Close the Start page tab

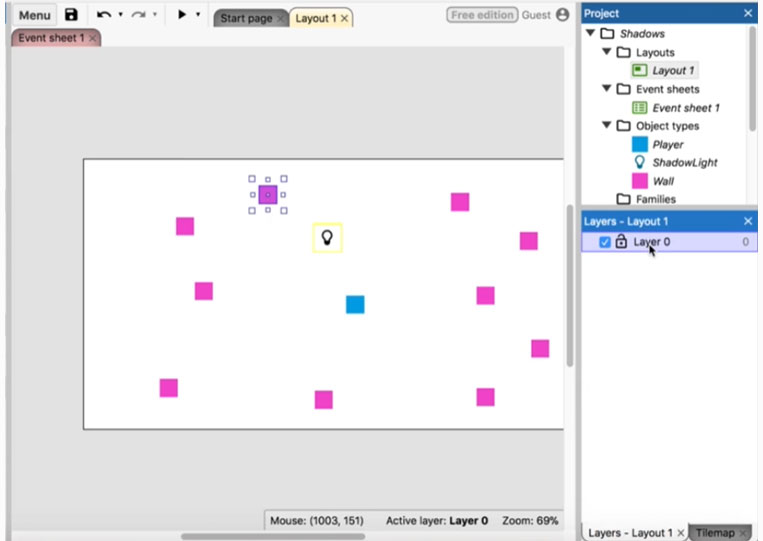pos(280,18)
